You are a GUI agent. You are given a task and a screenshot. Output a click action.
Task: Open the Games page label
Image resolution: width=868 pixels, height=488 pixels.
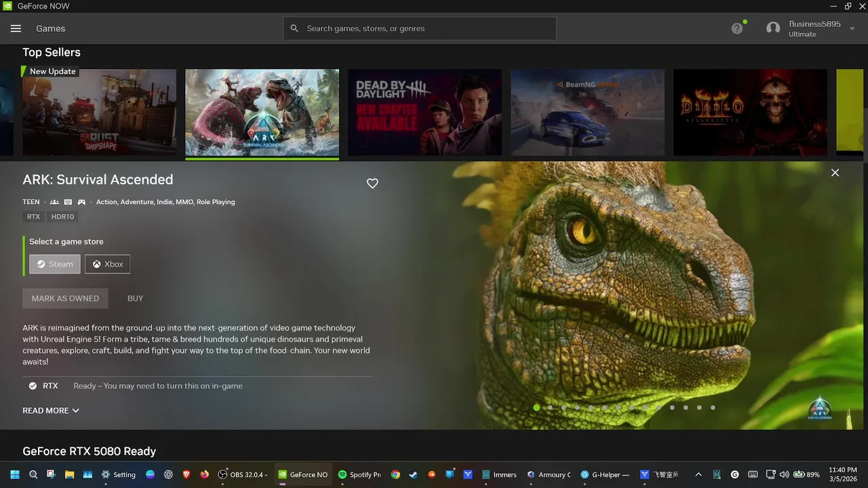[x=51, y=28]
